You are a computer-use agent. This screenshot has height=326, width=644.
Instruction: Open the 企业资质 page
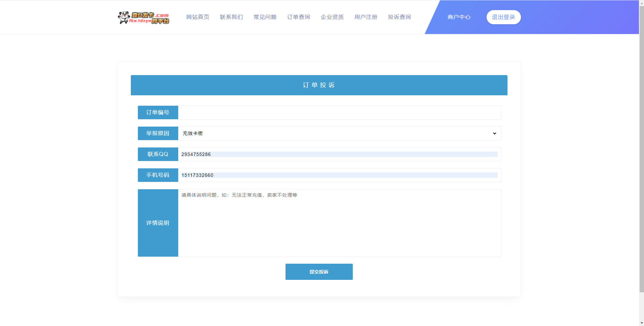[332, 17]
